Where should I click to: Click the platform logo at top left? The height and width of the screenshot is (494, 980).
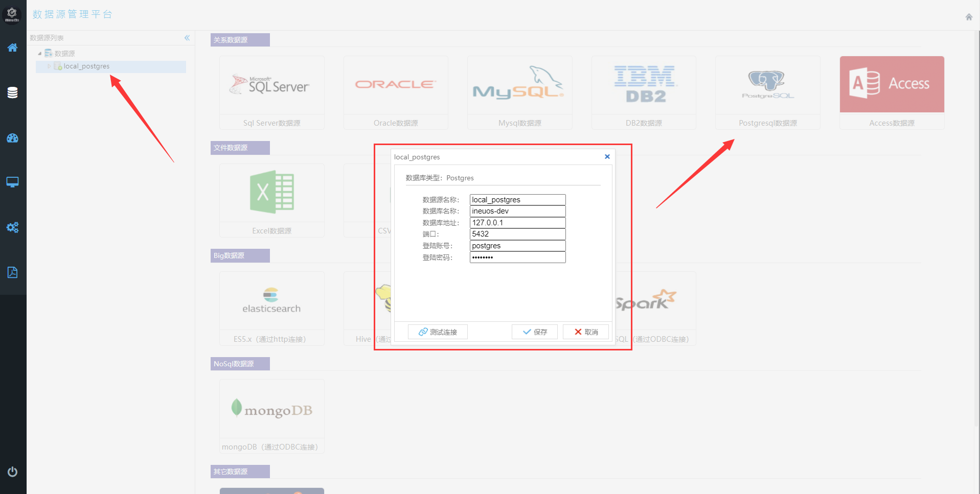(12, 14)
